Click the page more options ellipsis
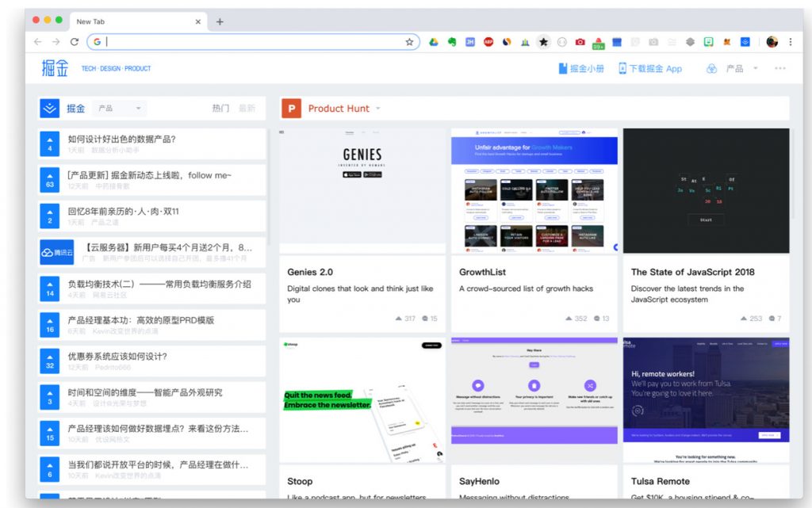 780,68
